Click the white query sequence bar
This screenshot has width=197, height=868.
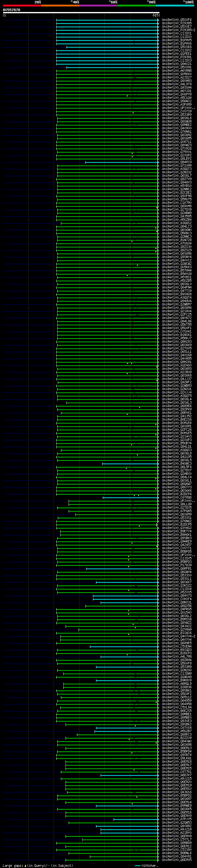click(x=81, y=13)
